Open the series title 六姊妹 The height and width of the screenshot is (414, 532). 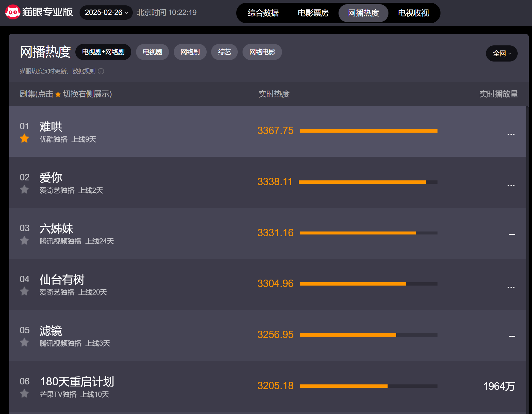pyautogui.click(x=57, y=229)
